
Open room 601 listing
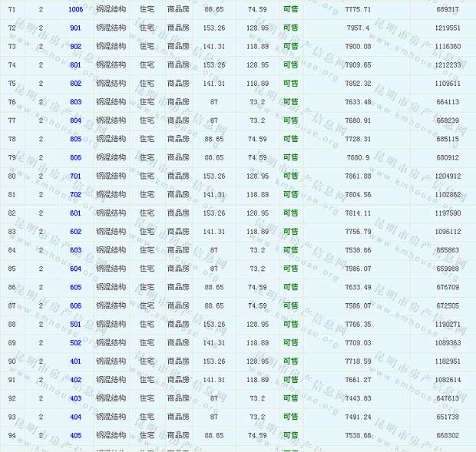75,213
